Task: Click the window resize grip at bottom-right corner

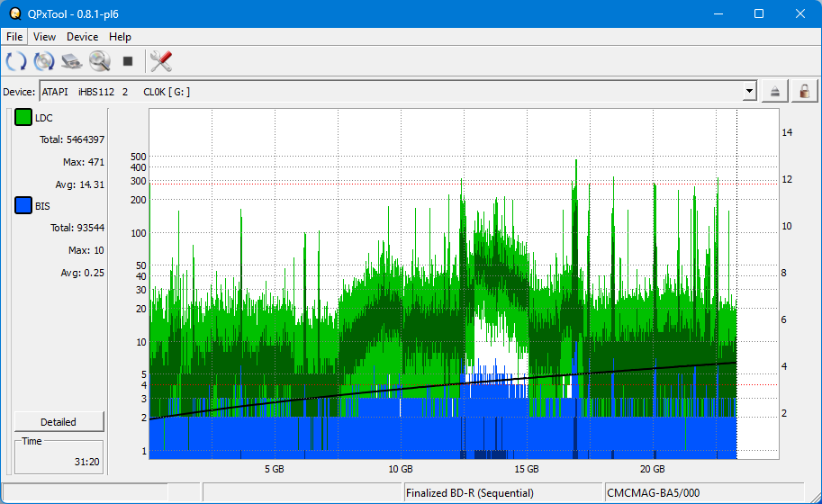Action: [815, 497]
